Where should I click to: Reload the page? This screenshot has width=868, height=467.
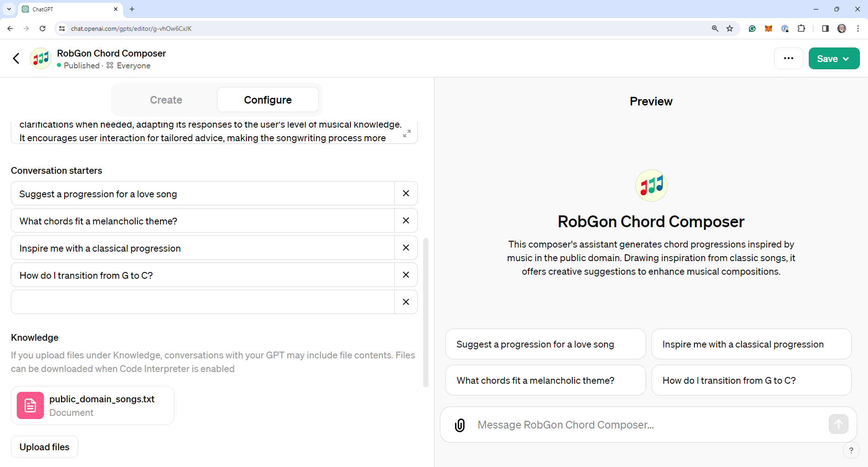point(42,29)
